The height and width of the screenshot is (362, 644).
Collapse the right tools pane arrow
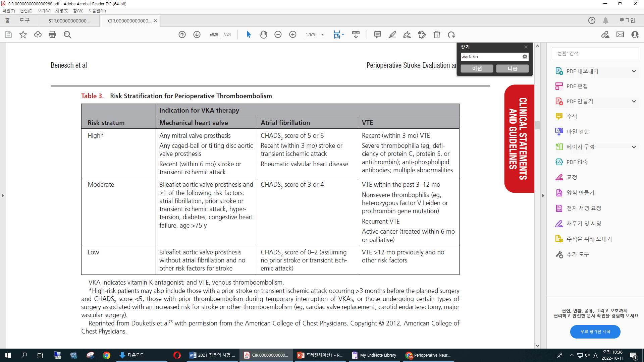[x=543, y=195]
